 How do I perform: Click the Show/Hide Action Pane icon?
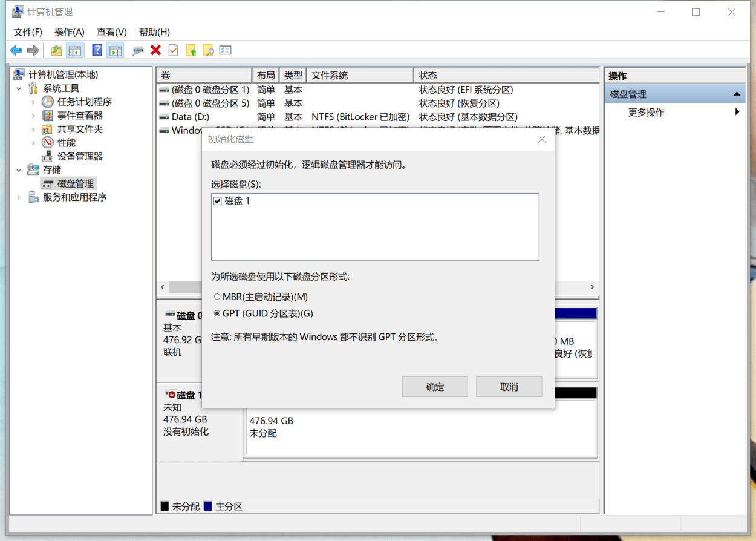pyautogui.click(x=115, y=51)
